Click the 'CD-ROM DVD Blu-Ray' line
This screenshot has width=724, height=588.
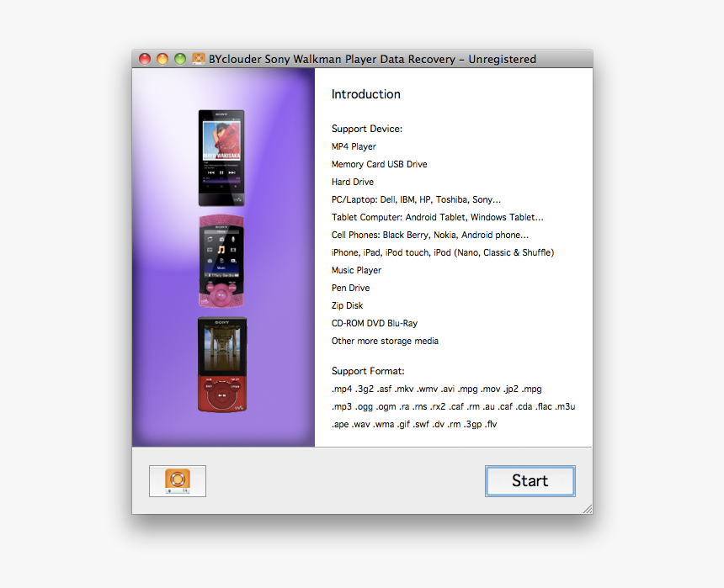coord(374,323)
